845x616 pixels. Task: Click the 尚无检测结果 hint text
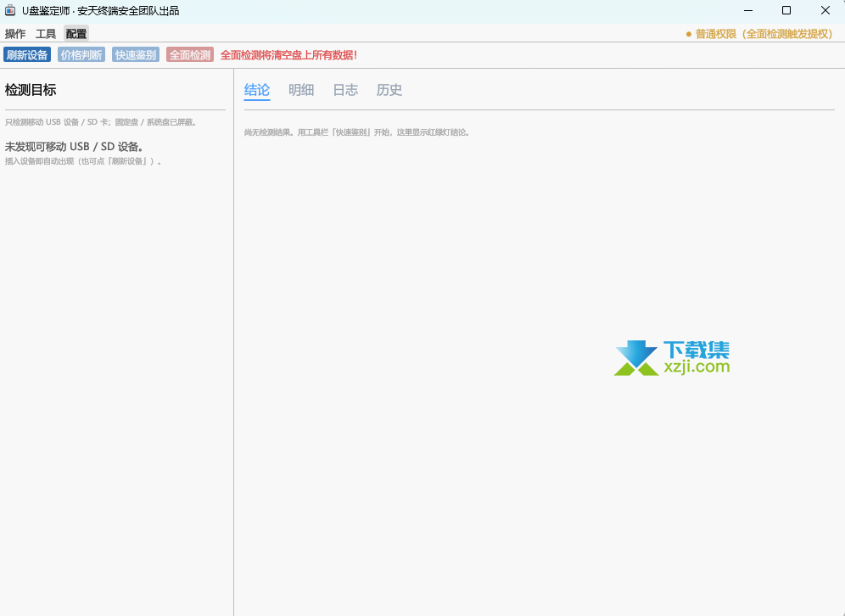tap(357, 132)
